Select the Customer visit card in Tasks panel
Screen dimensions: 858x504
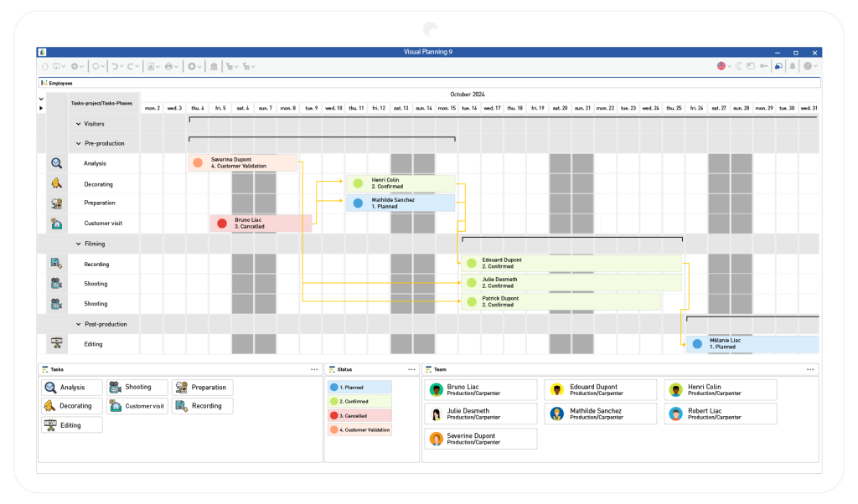tap(137, 405)
